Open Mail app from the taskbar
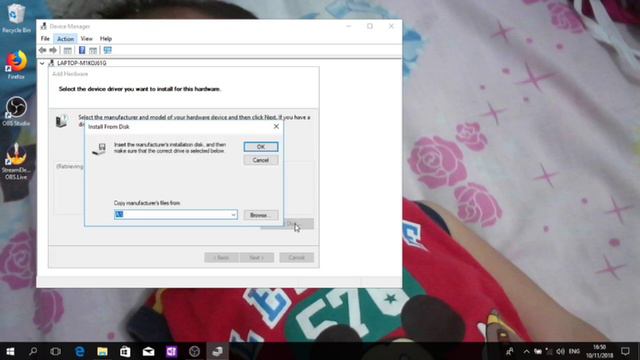 pyautogui.click(x=149, y=351)
